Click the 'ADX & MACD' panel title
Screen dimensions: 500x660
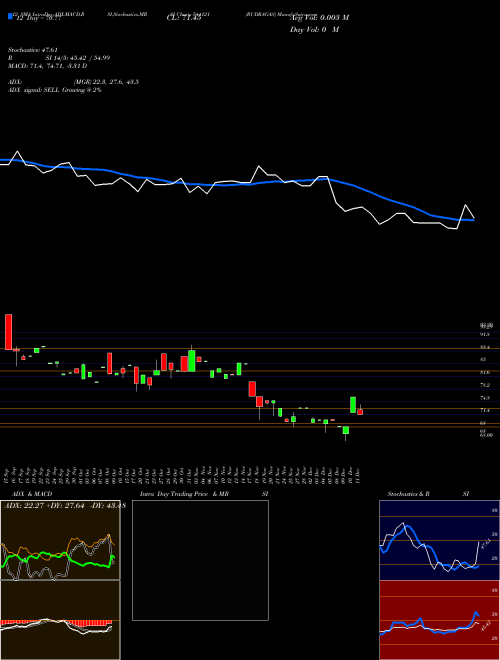[32, 494]
